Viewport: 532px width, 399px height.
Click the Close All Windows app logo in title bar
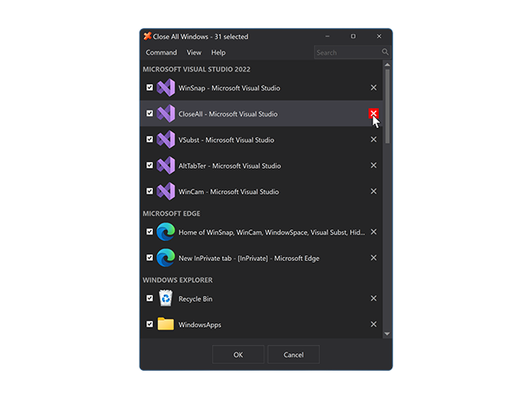147,36
